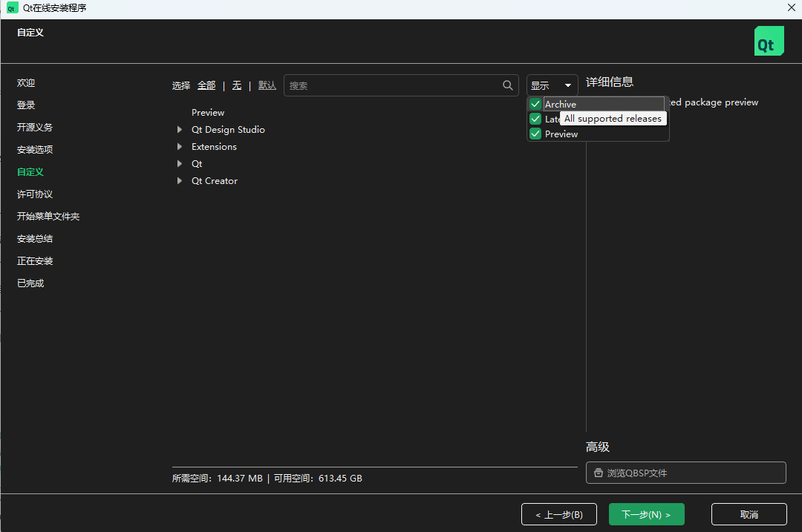Viewport: 802px width, 532px height.
Task: Click the 可用空间 613.45 GB text
Action: [x=318, y=479]
